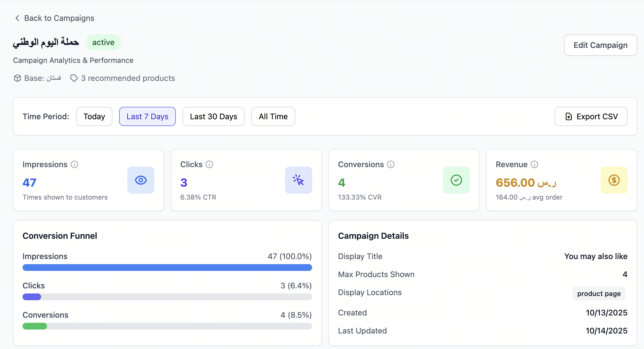Click the green Conversions funnel bar
Viewport: 644px width, 349px height.
35,326
